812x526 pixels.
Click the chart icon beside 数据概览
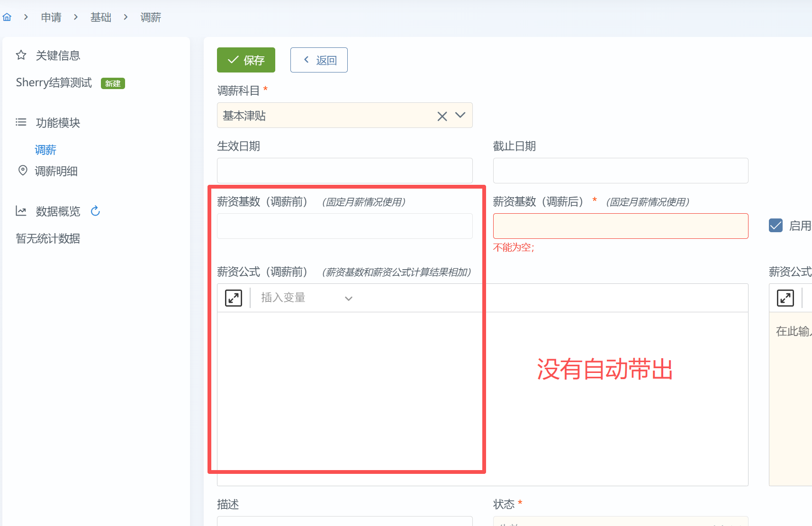coord(21,211)
